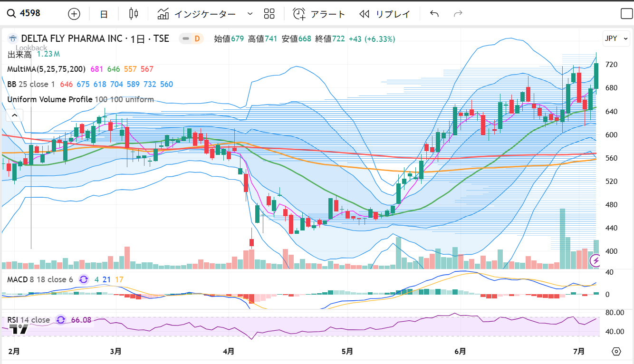
Task: Click 5月 on time axis
Action: [347, 352]
